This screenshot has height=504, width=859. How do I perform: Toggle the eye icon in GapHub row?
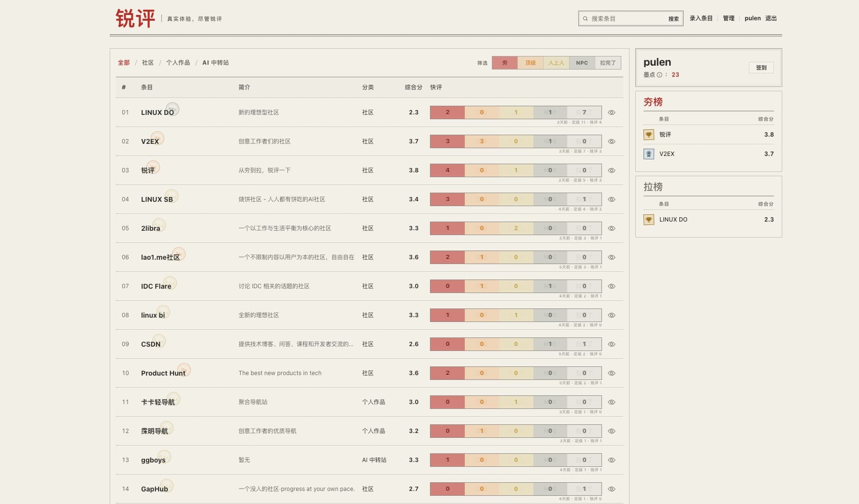[x=612, y=489]
